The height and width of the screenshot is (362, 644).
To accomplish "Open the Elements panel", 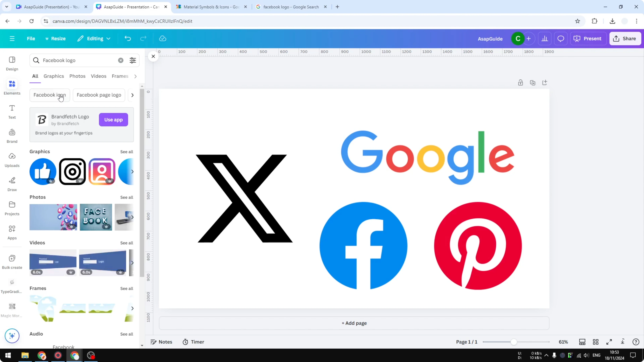I will [x=12, y=87].
